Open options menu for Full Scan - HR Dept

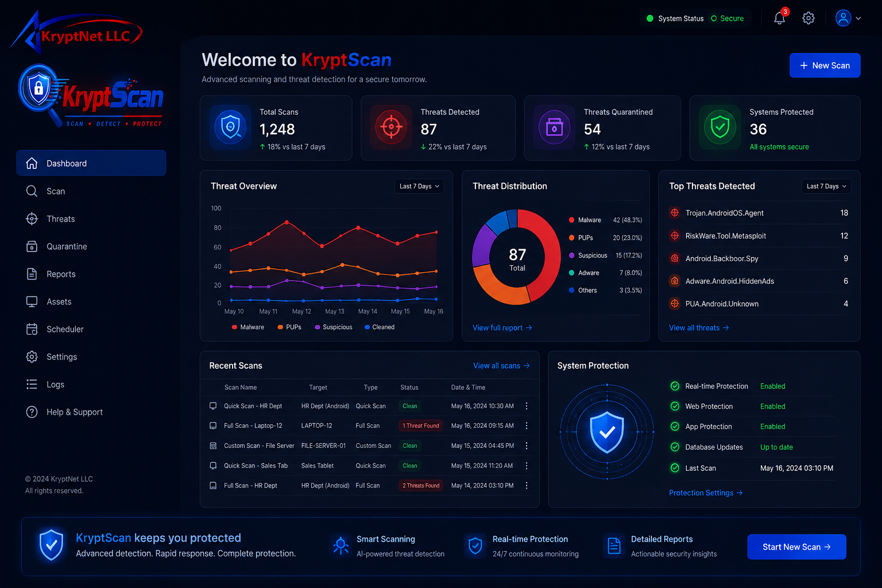click(527, 485)
